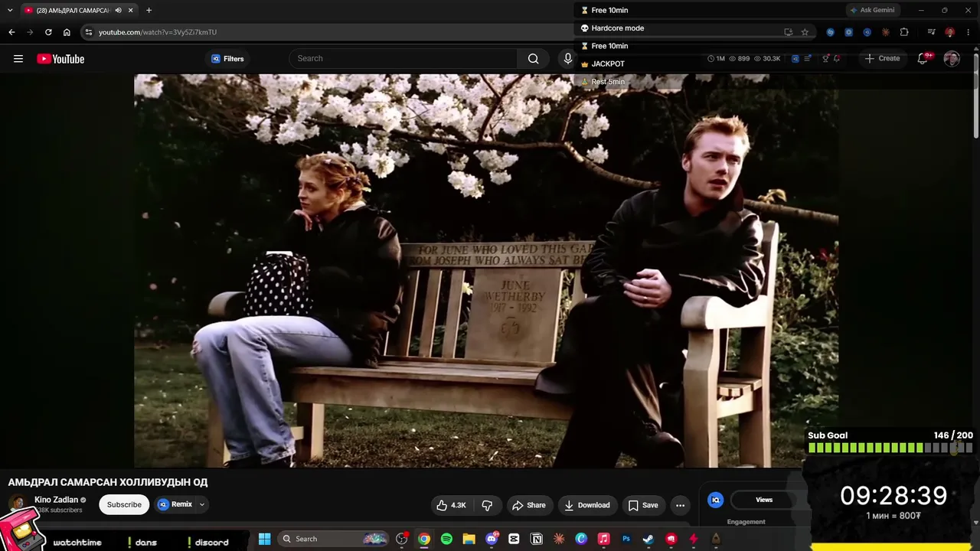The image size is (980, 551).
Task: Open a new browser tab
Action: point(149,10)
